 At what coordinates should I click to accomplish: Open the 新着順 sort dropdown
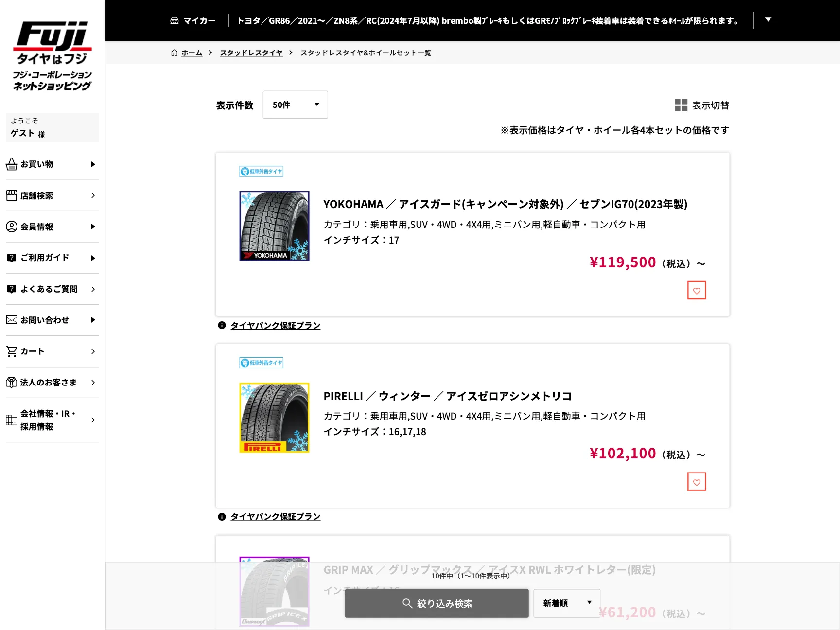pyautogui.click(x=567, y=603)
